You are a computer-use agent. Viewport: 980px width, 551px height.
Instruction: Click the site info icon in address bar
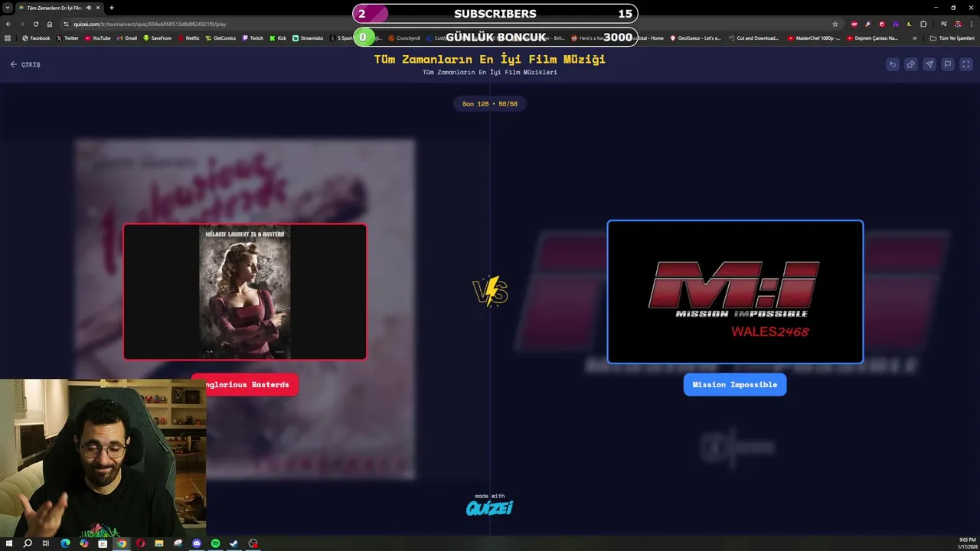tap(67, 24)
